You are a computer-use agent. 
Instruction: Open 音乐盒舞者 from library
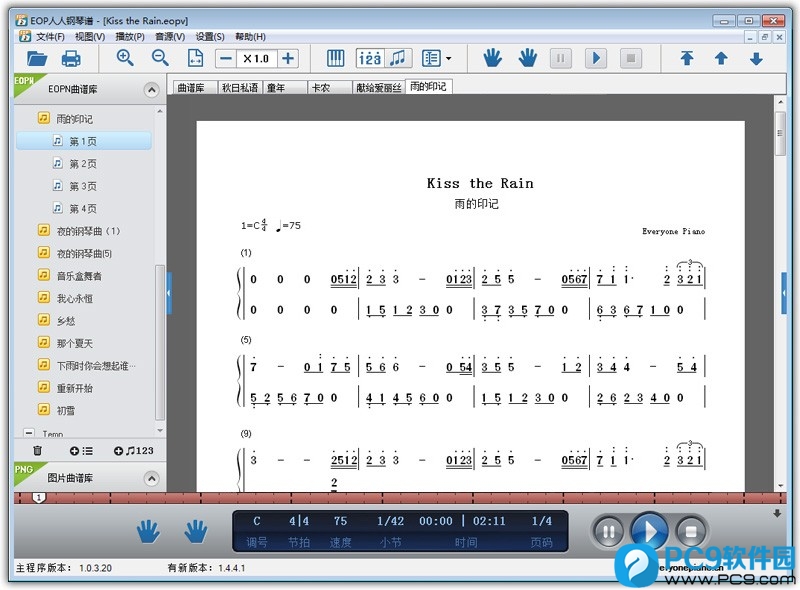click(x=79, y=276)
